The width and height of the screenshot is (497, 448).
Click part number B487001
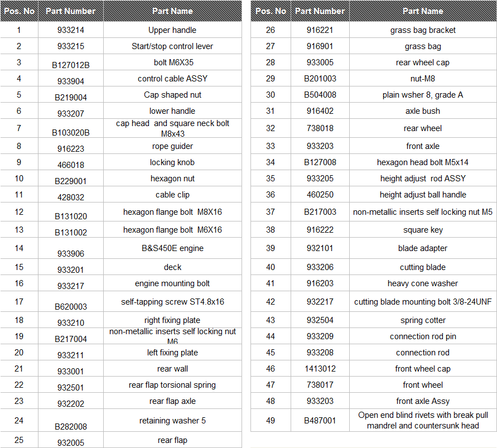tap(320, 421)
